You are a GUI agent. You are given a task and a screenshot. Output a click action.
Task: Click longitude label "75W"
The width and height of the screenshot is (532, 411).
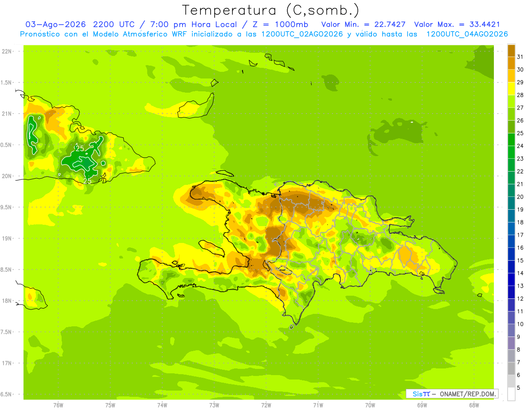[110, 405]
